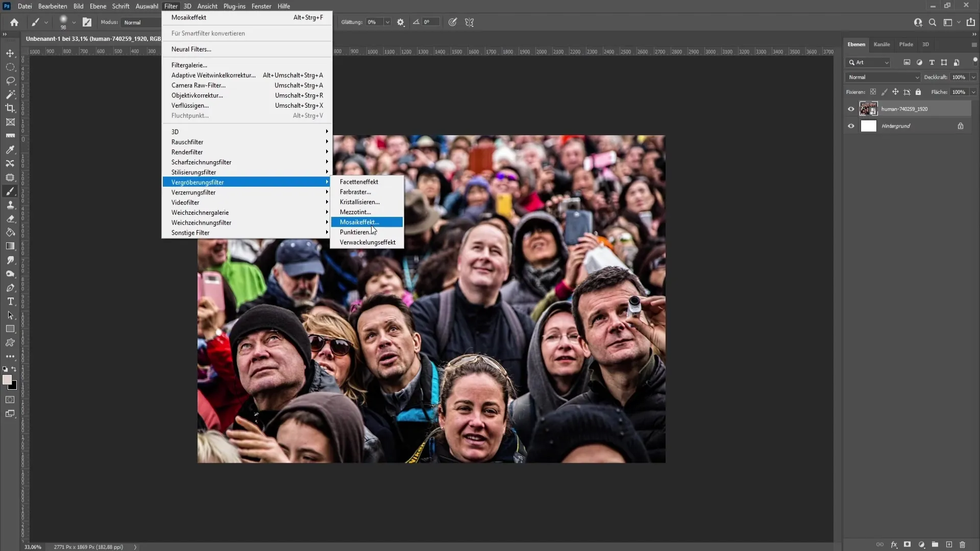Viewport: 980px width, 551px height.
Task: Toggle filter for pixel layers
Action: [x=907, y=62]
